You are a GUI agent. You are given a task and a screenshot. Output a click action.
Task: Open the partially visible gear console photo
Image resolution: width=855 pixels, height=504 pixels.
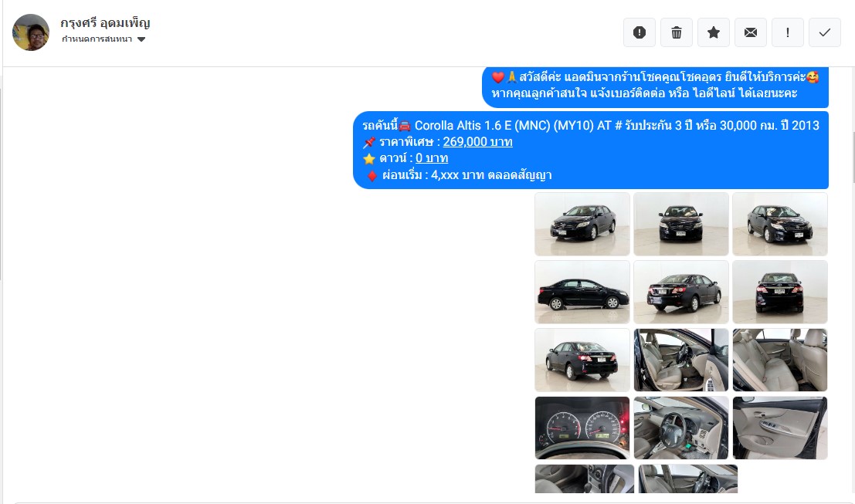pyautogui.click(x=585, y=479)
